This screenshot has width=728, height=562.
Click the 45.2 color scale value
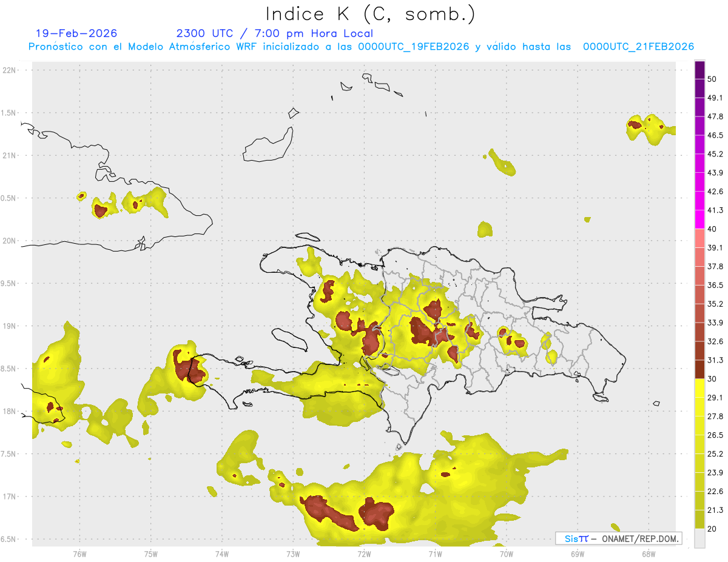click(715, 154)
